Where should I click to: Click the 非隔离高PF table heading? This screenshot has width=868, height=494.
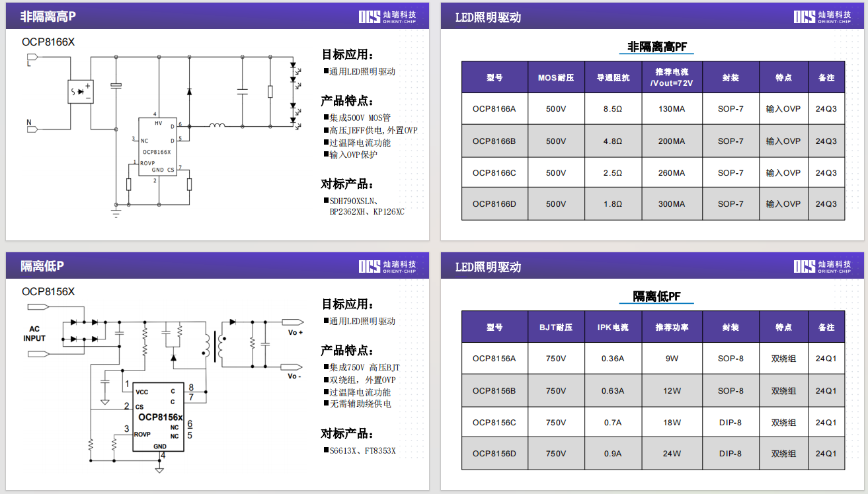657,47
